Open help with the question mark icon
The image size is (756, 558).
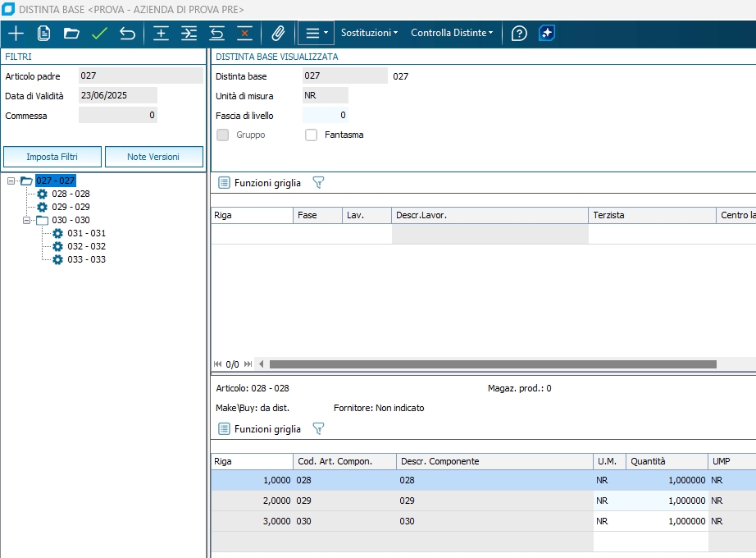pos(518,34)
